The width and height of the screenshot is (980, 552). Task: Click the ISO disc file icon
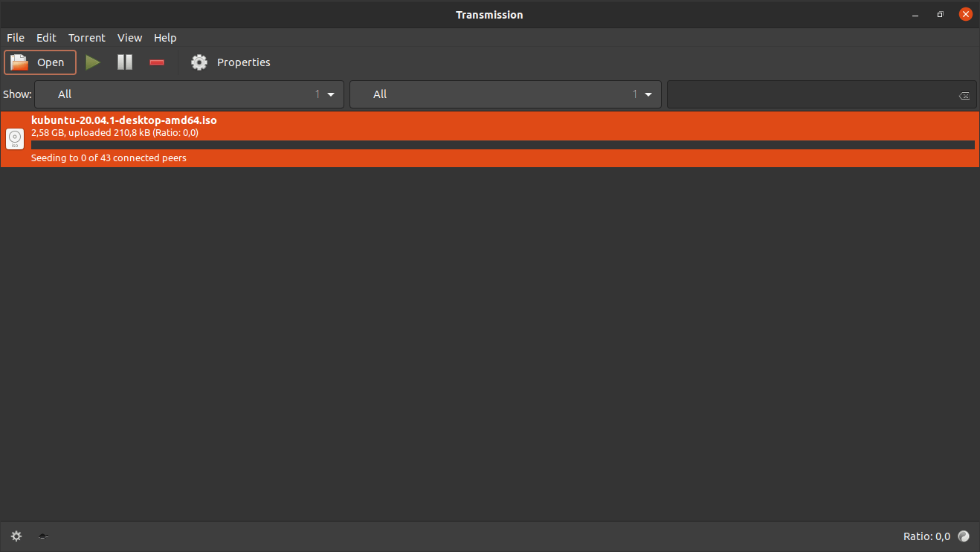[15, 139]
